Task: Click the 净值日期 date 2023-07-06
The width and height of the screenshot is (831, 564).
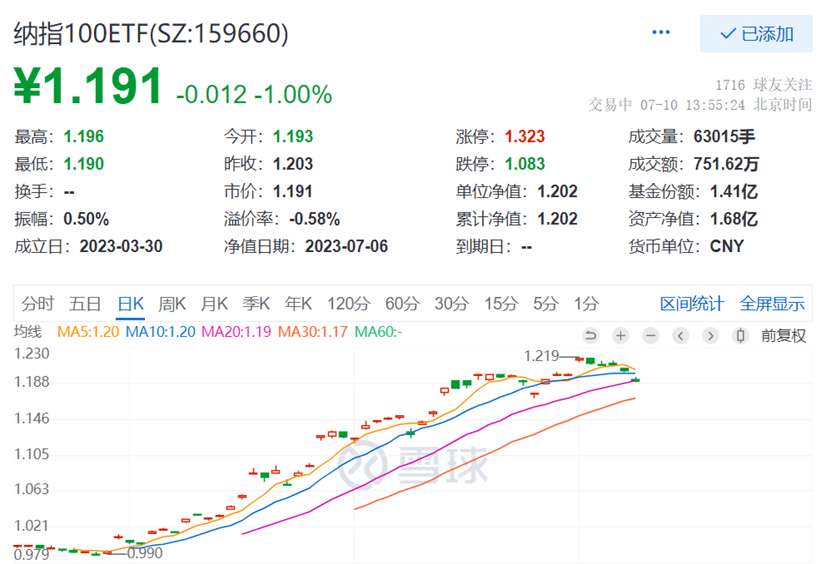Action: (347, 246)
